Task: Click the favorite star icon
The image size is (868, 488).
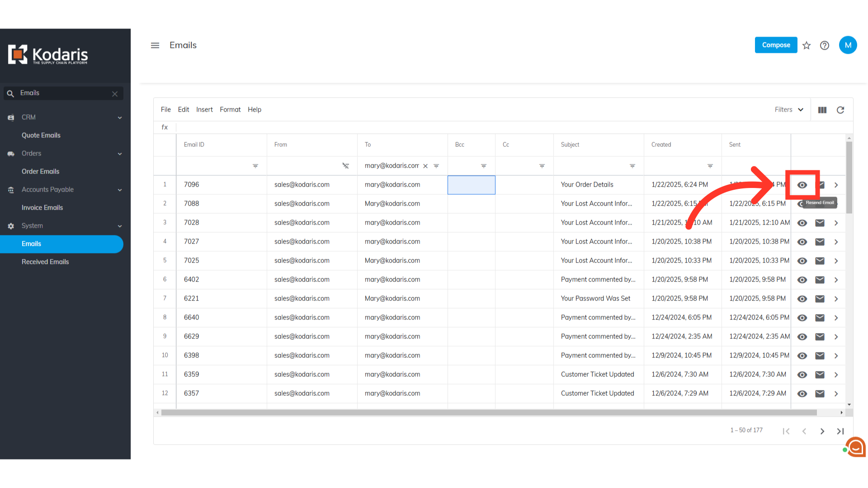Action: (x=807, y=45)
